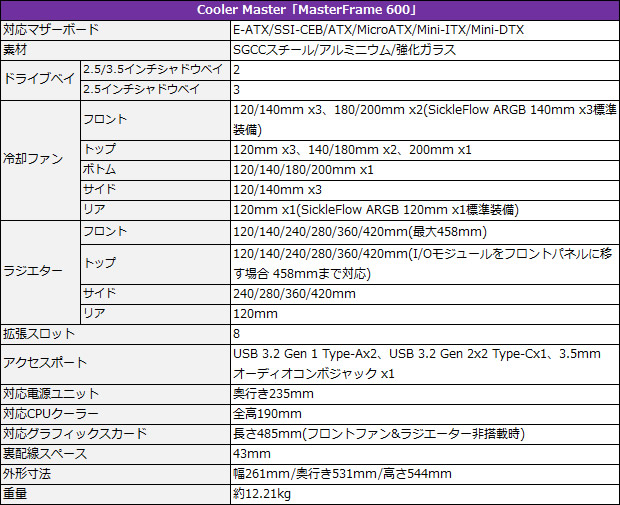Select the 外形寸法 label cell

pos(115,475)
